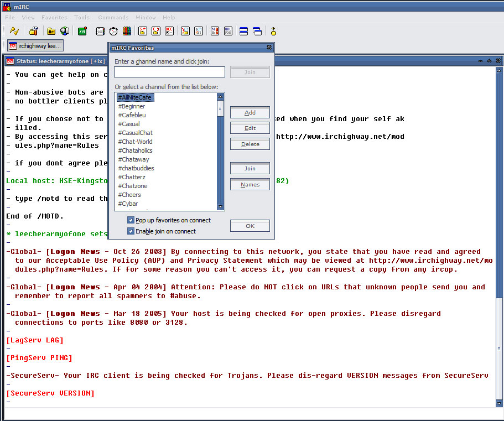This screenshot has width=504, height=421.
Task: Open the Channels List toolbar icon
Action: (x=65, y=31)
